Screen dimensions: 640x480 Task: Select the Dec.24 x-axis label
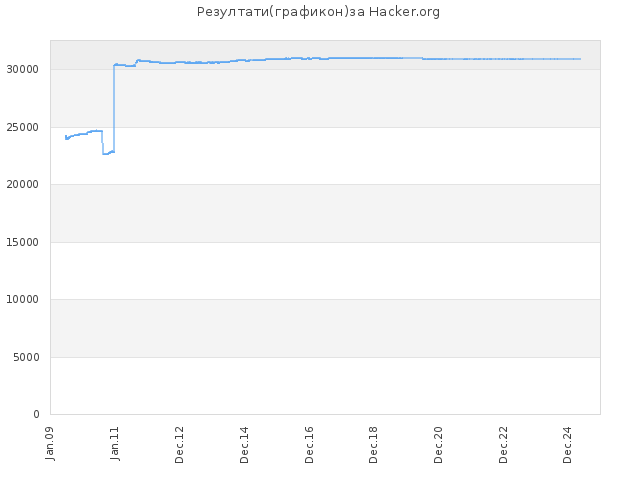567,445
